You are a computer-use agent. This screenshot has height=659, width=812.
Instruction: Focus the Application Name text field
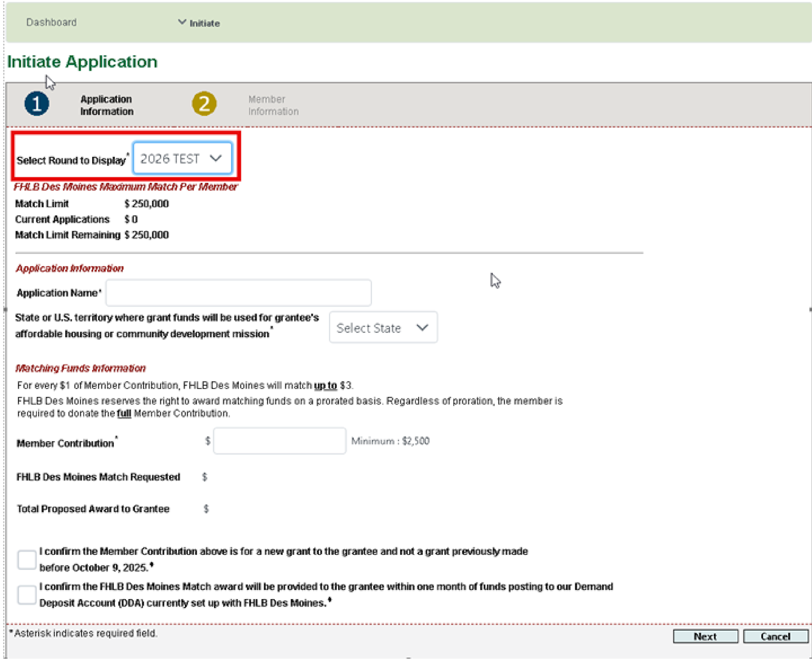coord(238,293)
